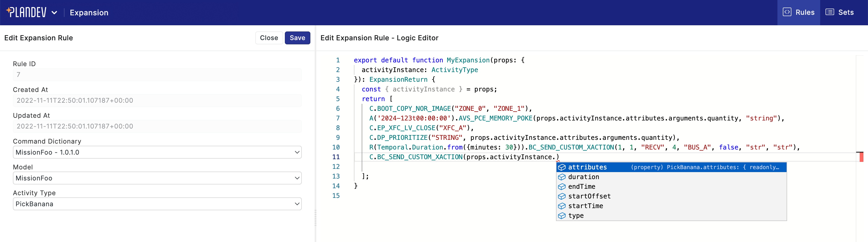
Task: Click the startOffset property icon
Action: point(562,196)
